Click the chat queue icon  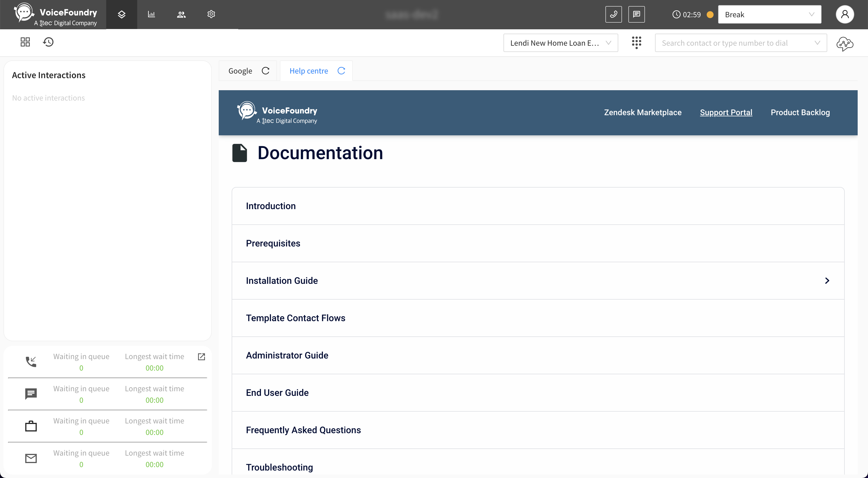31,394
